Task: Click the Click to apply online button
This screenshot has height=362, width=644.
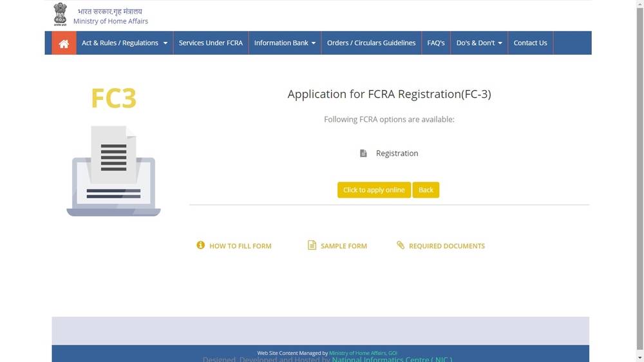Action: coord(374,190)
